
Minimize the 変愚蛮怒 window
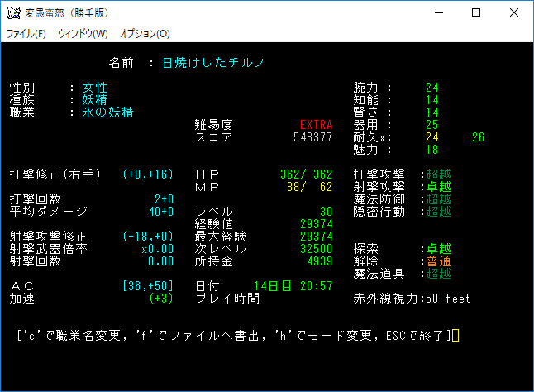[438, 12]
